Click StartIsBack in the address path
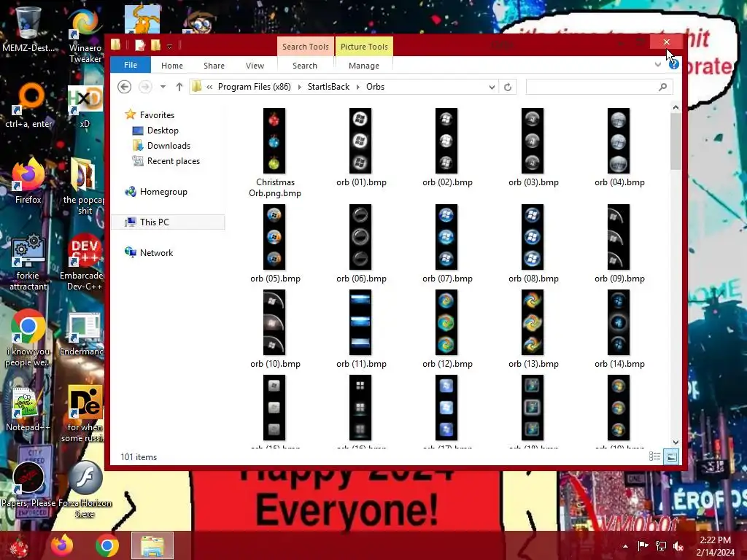The width and height of the screenshot is (747, 560). coord(328,87)
